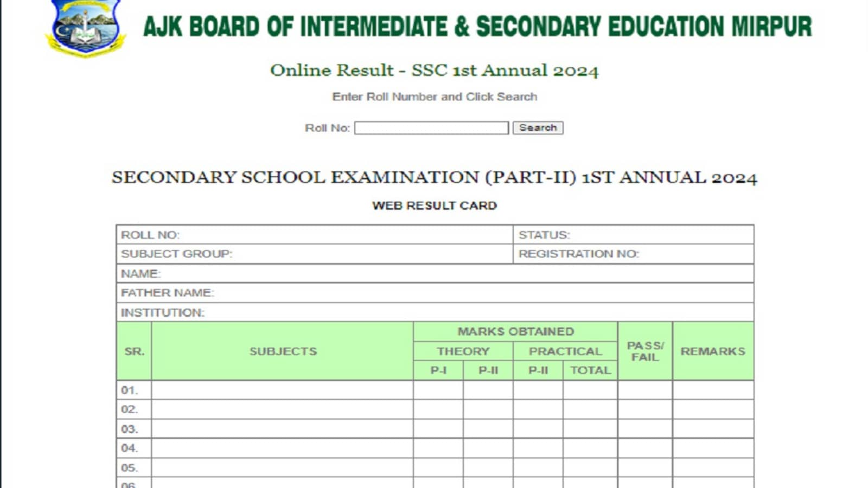The height and width of the screenshot is (488, 868).
Task: Click serial number '04.' row
Action: 435,448
